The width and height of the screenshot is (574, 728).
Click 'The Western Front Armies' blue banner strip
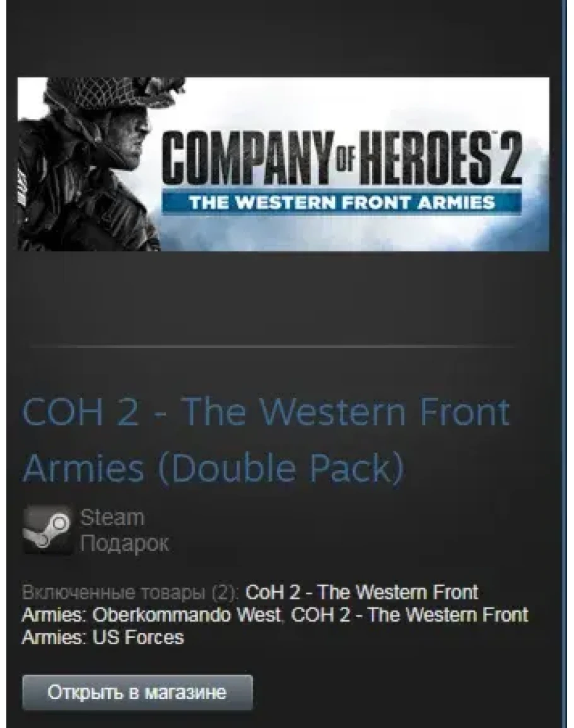click(x=341, y=203)
